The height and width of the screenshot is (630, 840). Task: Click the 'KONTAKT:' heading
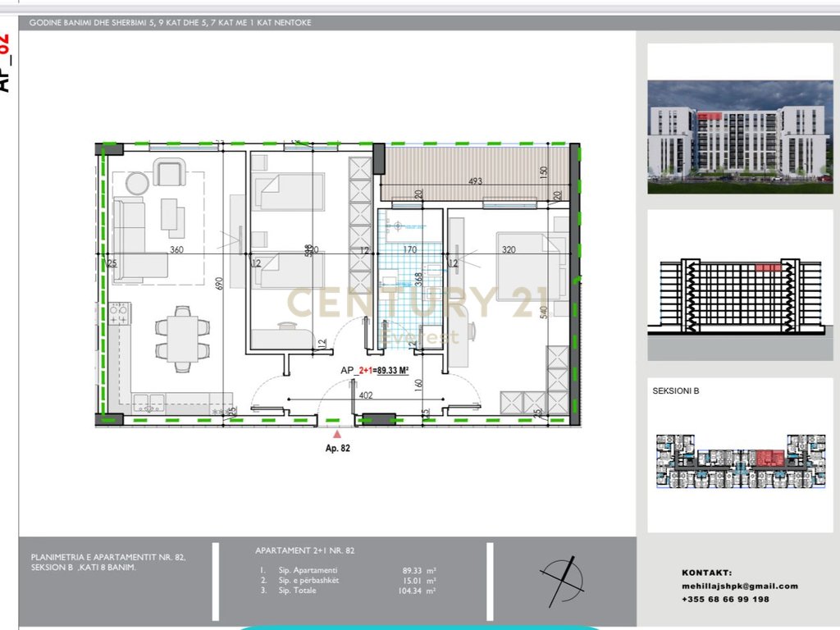706,573
